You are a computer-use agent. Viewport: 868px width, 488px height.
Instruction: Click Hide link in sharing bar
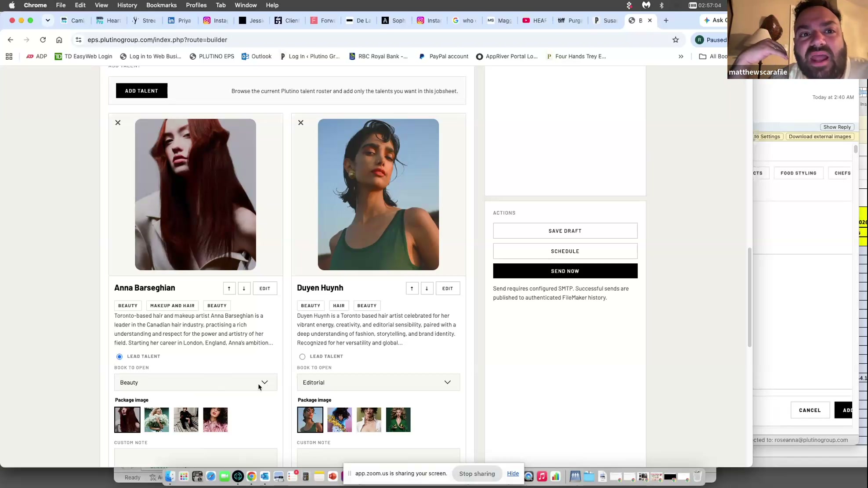pyautogui.click(x=513, y=474)
